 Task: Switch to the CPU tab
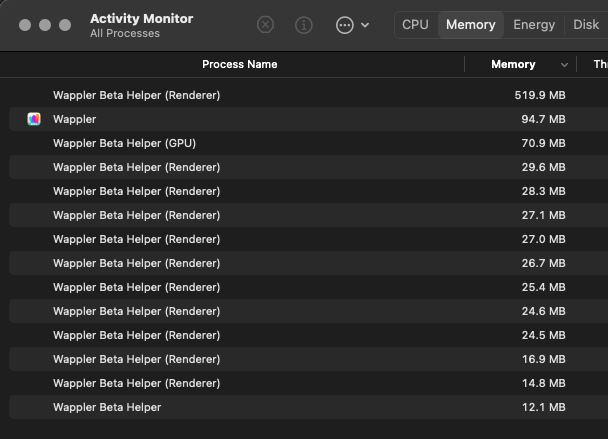pos(415,25)
